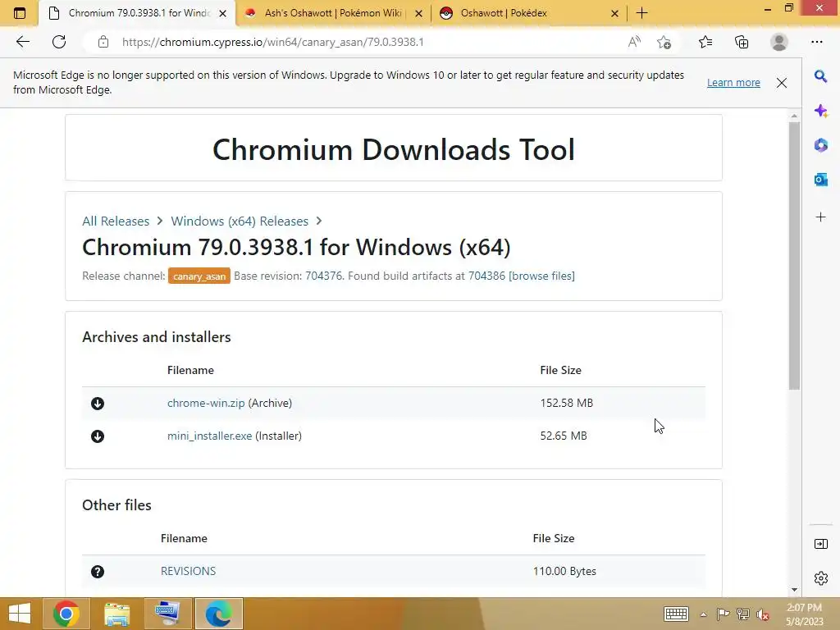Open Windows (x64) Releases breadcrumb
This screenshot has height=630, width=840.
point(240,221)
